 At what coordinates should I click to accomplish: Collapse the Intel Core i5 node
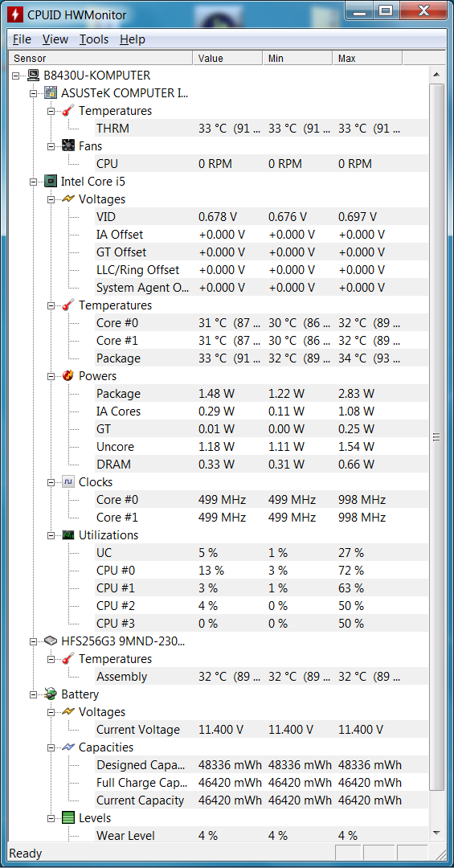coord(34,182)
